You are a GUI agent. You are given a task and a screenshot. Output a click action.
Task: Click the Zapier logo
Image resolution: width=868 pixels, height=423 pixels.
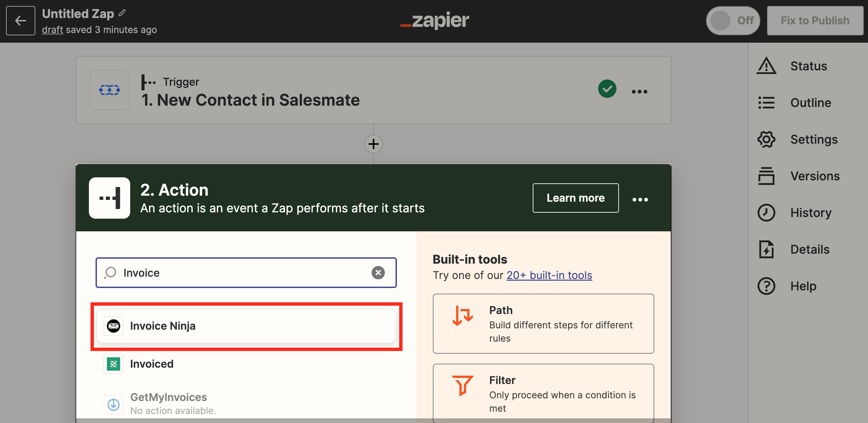coord(434,20)
